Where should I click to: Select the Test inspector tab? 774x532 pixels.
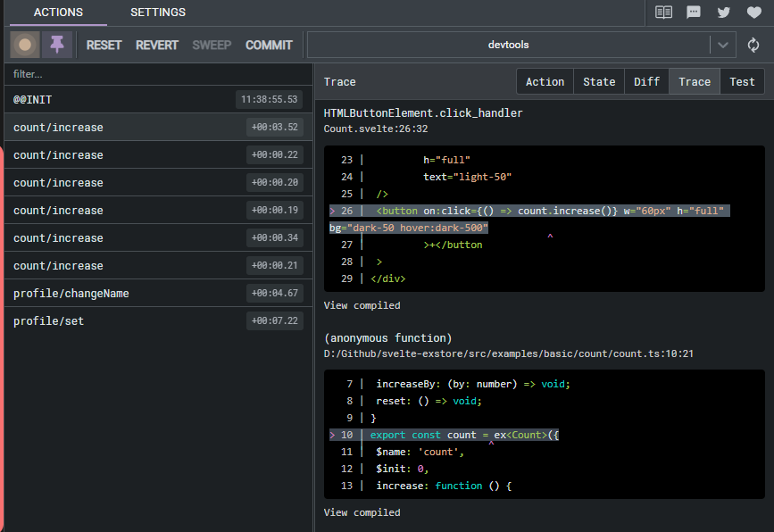pos(742,81)
